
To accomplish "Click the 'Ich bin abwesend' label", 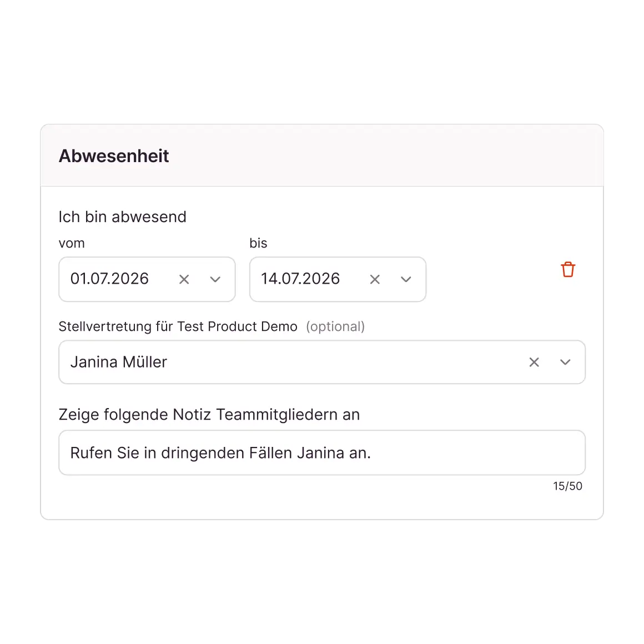I will click(x=122, y=217).
